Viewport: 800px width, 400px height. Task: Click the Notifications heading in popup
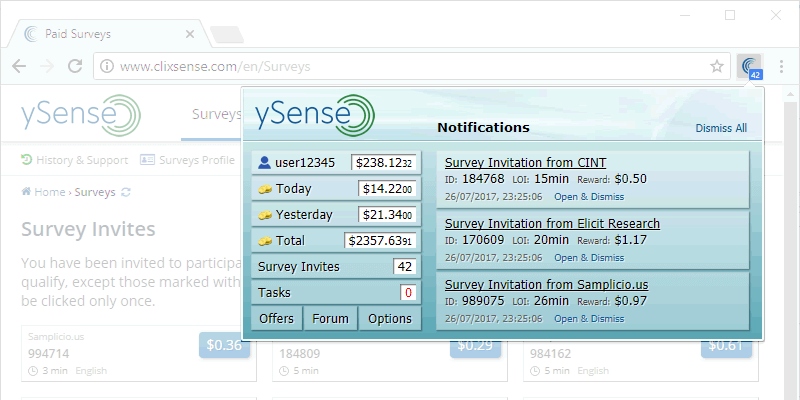(x=483, y=128)
